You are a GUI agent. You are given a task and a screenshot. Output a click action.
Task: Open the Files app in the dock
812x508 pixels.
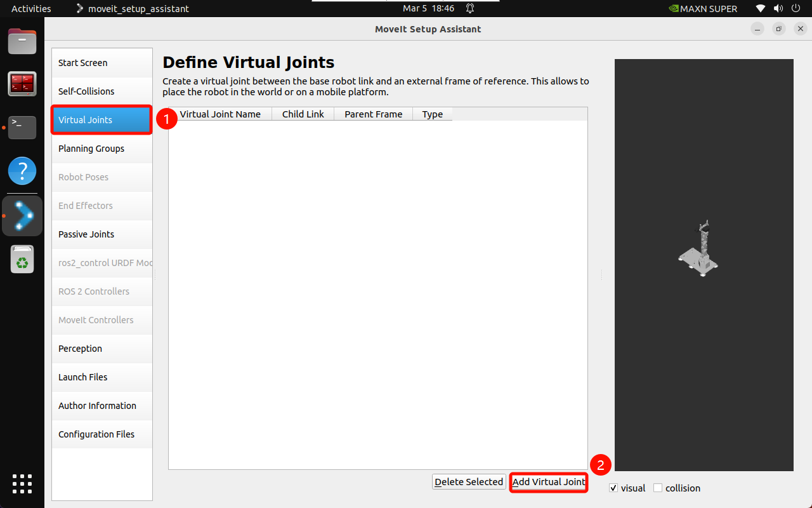(22, 42)
